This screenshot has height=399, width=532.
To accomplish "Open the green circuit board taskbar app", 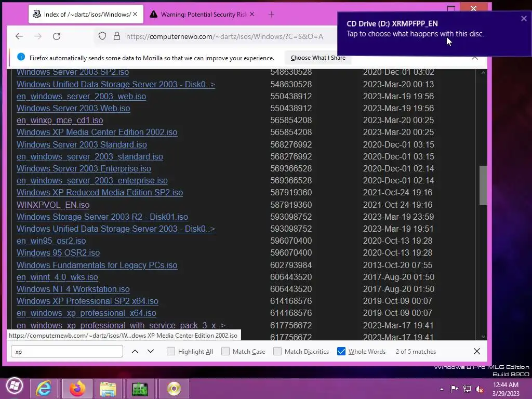I will pos(140,389).
